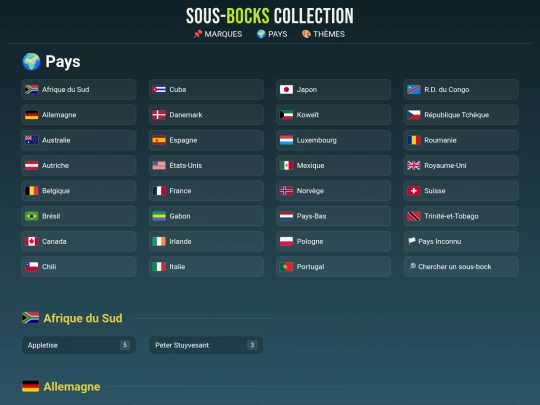The height and width of the screenshot is (405, 540).
Task: Click the Australia flag icon
Action: [31, 140]
